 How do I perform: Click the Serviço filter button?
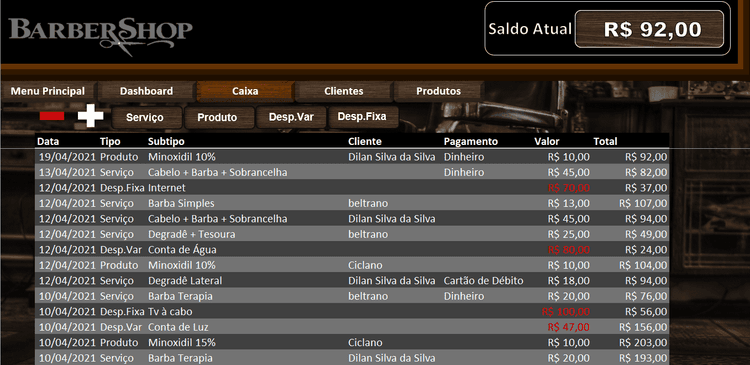(147, 118)
